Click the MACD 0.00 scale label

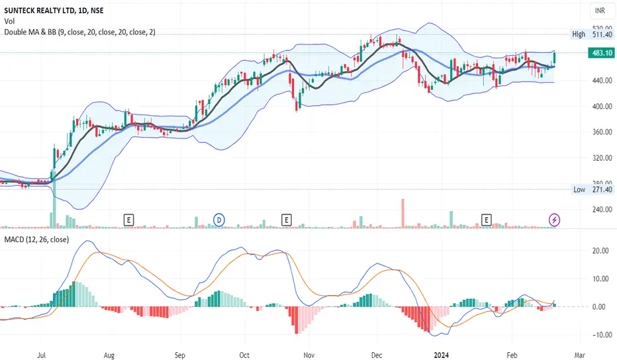pos(598,307)
